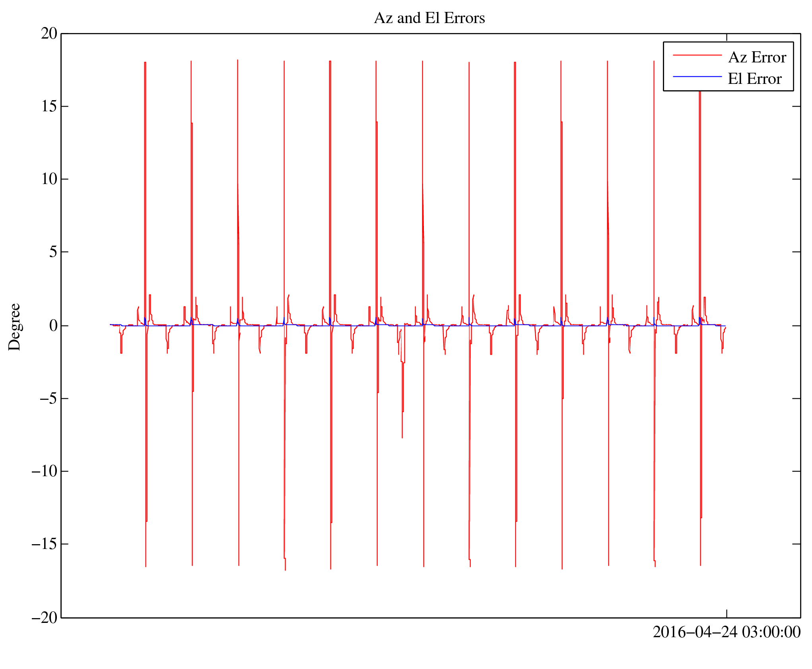Click the y-axis tick label 10
812x669 pixels.
pos(49,179)
